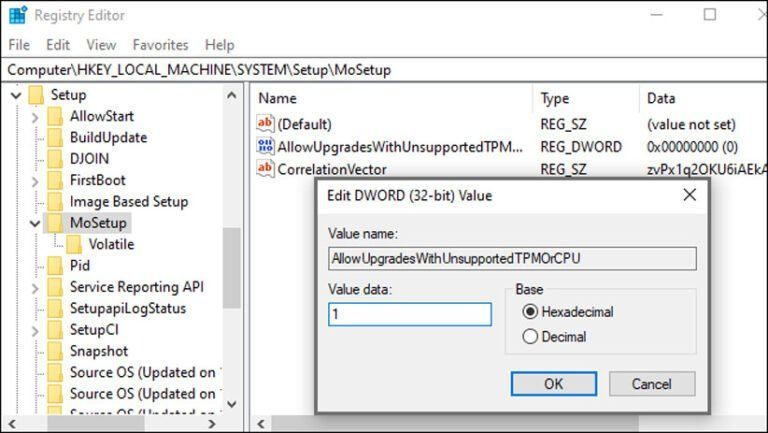Select the Hexadecimal base radio button

[530, 312]
